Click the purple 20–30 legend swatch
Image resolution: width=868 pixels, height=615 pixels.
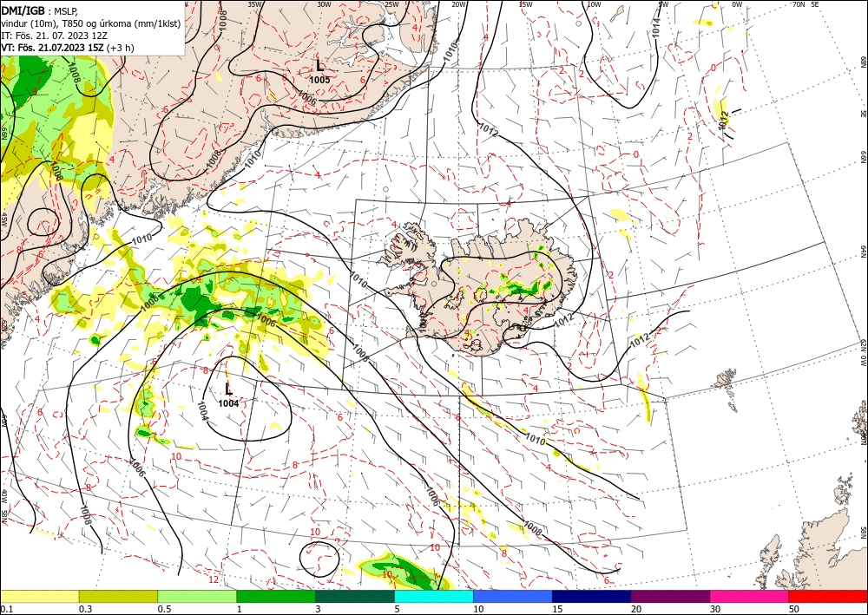[670, 596]
